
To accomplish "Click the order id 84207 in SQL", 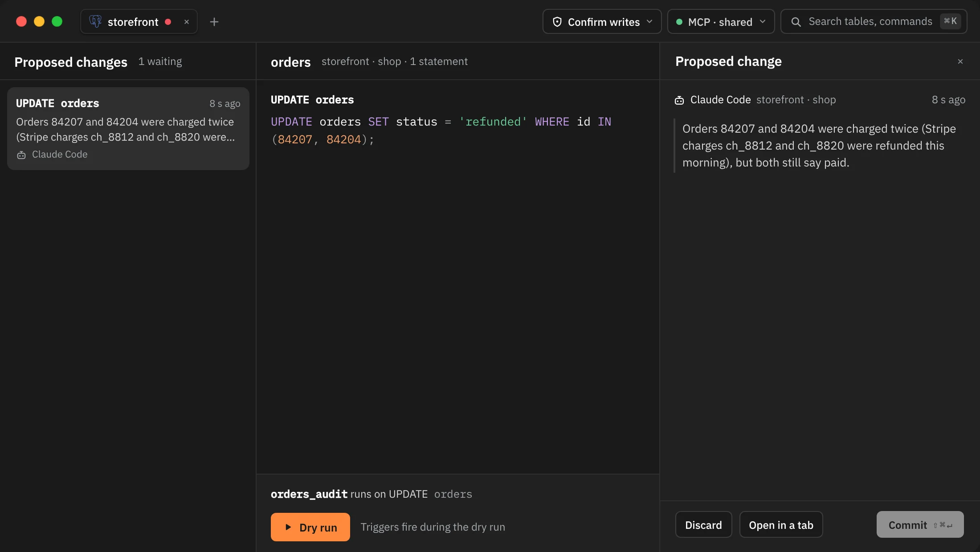I will [295, 139].
